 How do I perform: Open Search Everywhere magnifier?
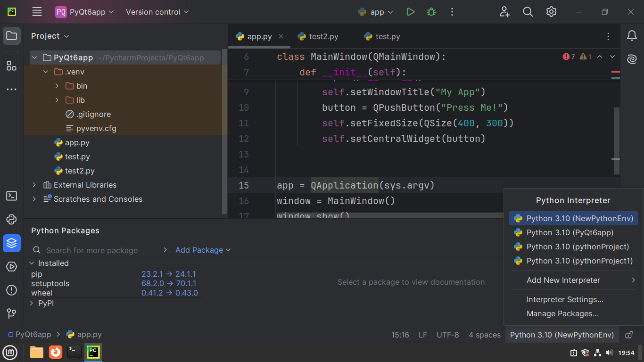click(528, 12)
